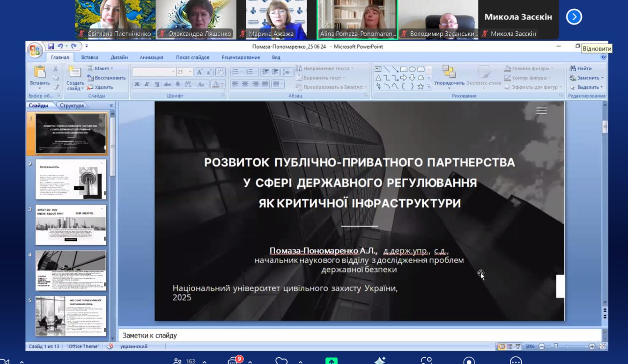The image size is (628, 364).
Task: Select the oval shape in Drawing gallery
Action: [413, 69]
